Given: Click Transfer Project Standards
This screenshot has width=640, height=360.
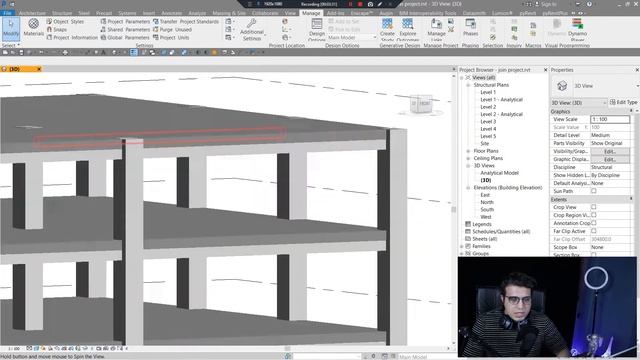Looking at the screenshot, I should (x=186, y=22).
